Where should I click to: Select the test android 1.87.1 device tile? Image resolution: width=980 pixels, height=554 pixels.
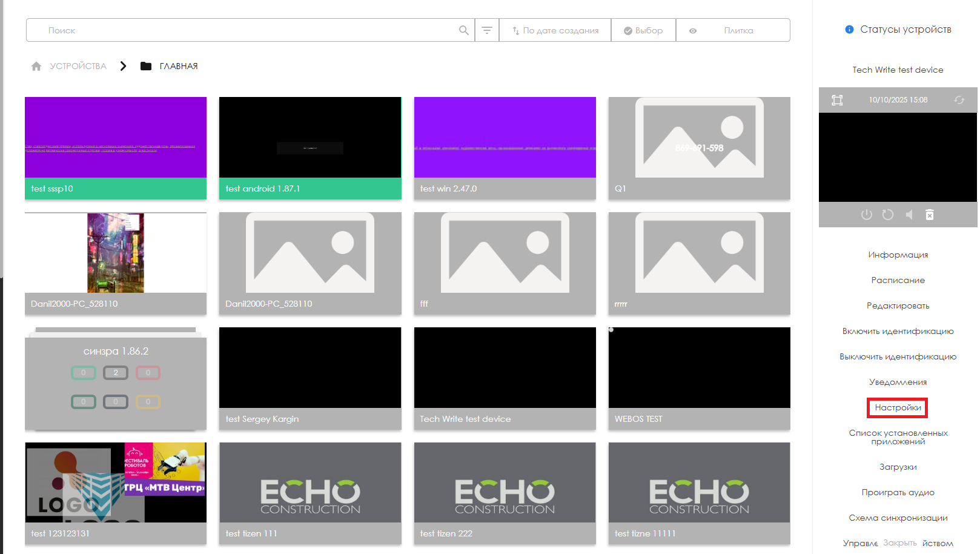[x=310, y=148]
